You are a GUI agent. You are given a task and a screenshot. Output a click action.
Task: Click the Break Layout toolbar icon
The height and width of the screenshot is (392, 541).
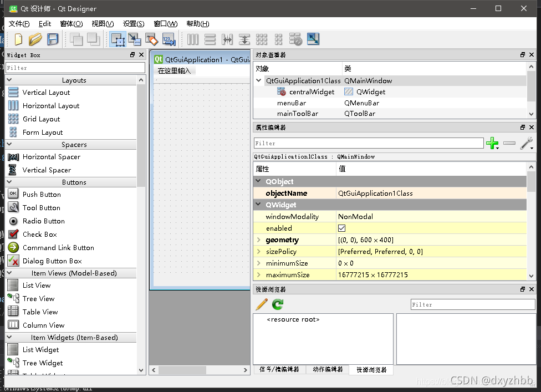click(295, 39)
